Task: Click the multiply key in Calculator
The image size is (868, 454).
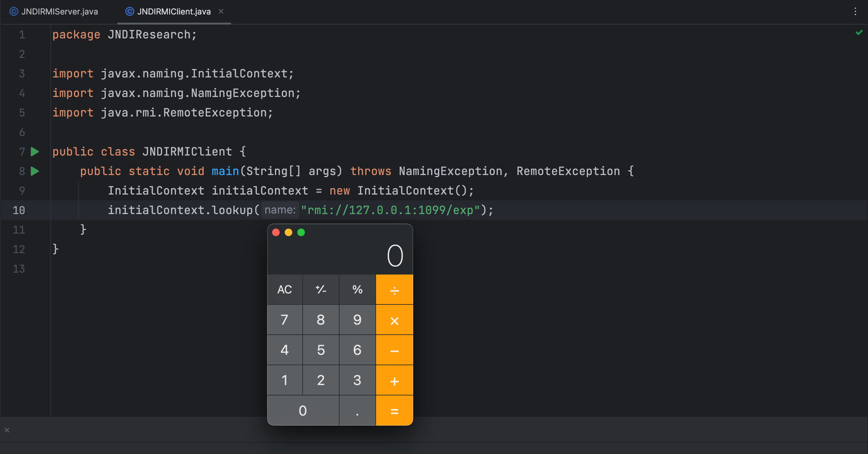Action: (x=394, y=320)
